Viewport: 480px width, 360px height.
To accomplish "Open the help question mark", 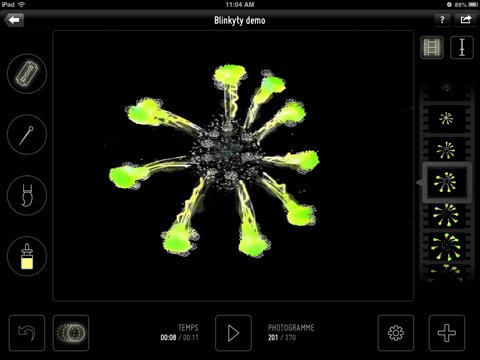I will point(442,20).
